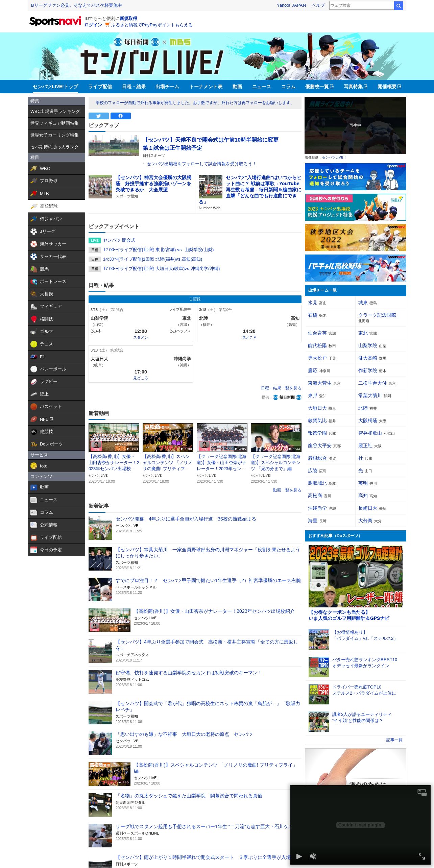Image resolution: width=434 pixels, height=868 pixels.
Task: Open F1 racing icon
Action: (34, 356)
